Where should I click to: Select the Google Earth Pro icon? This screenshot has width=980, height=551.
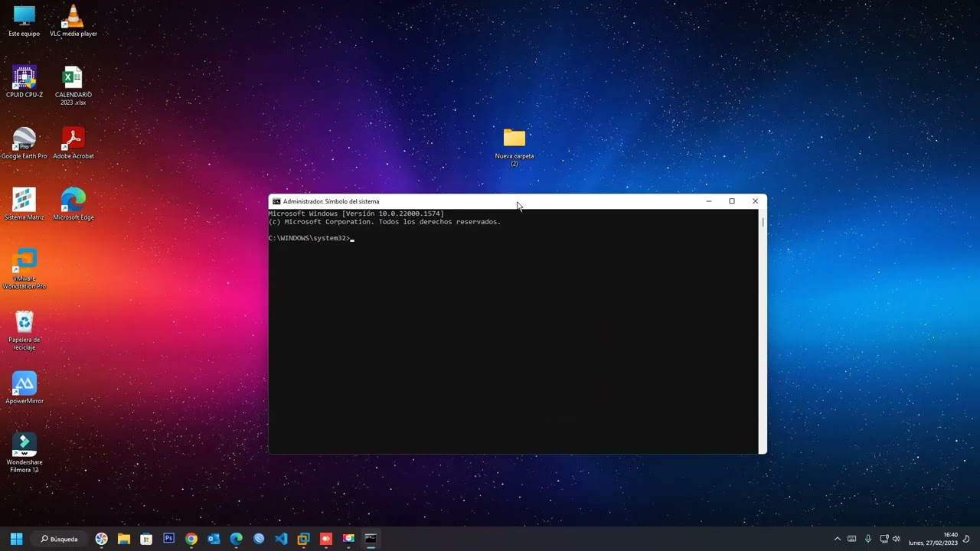(x=24, y=143)
